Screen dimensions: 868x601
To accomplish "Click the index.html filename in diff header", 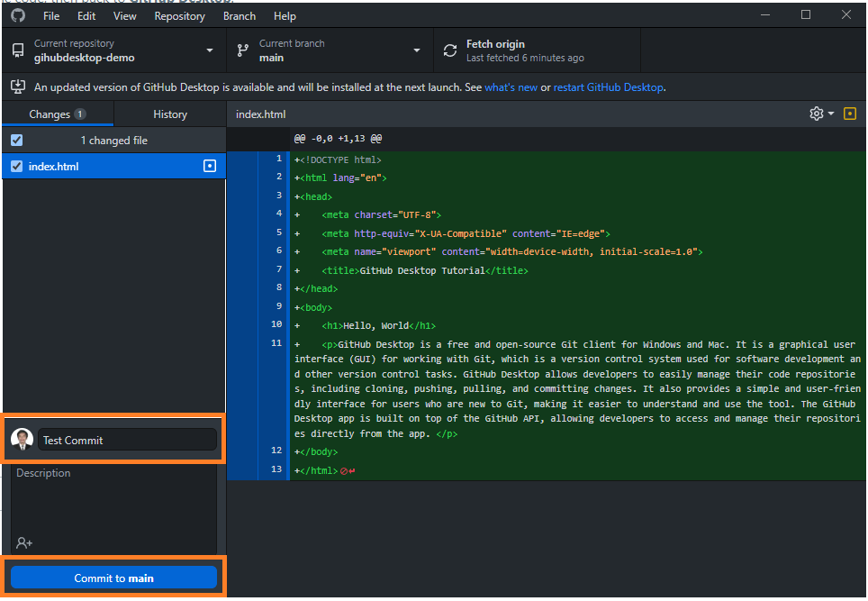I will [261, 114].
